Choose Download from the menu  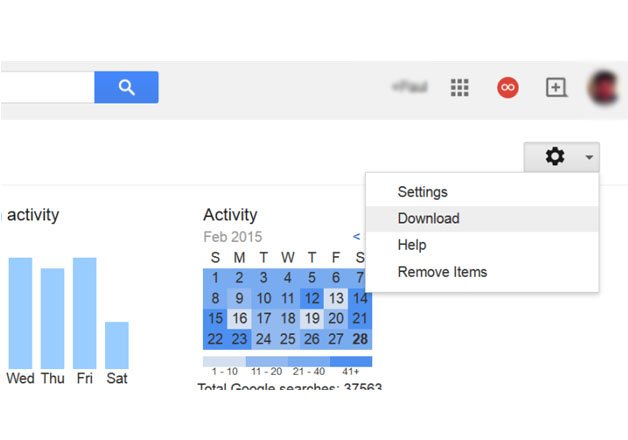(428, 219)
